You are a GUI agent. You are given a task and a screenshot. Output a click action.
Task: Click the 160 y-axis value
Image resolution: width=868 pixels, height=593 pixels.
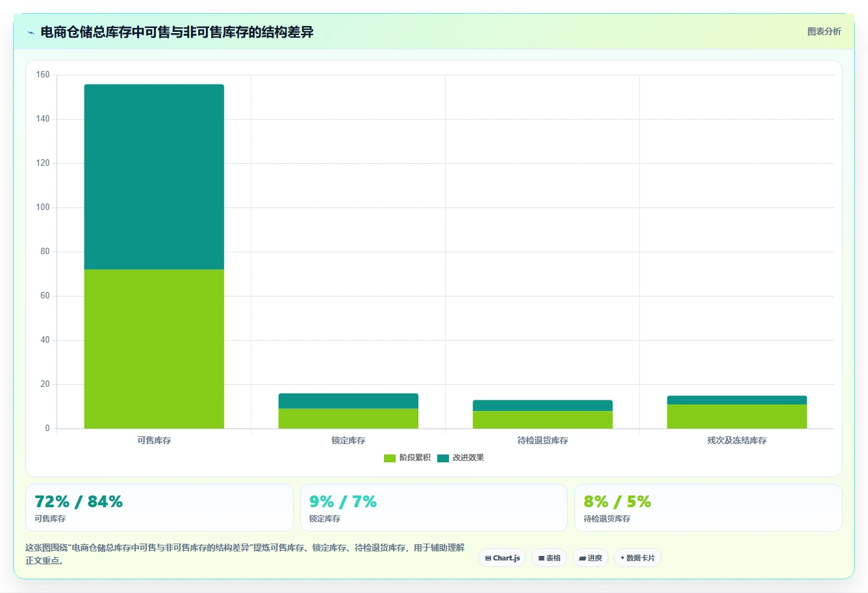tap(43, 75)
